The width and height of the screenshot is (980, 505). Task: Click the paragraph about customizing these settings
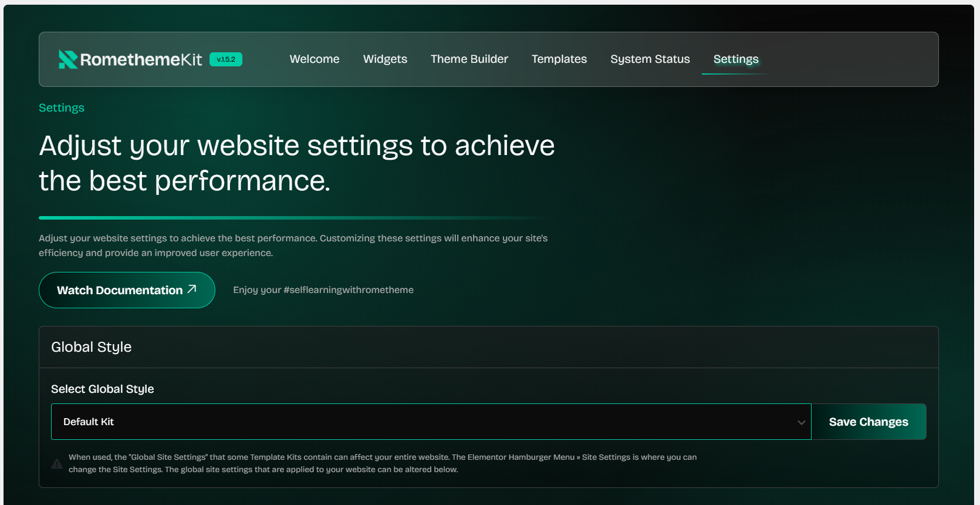click(293, 245)
